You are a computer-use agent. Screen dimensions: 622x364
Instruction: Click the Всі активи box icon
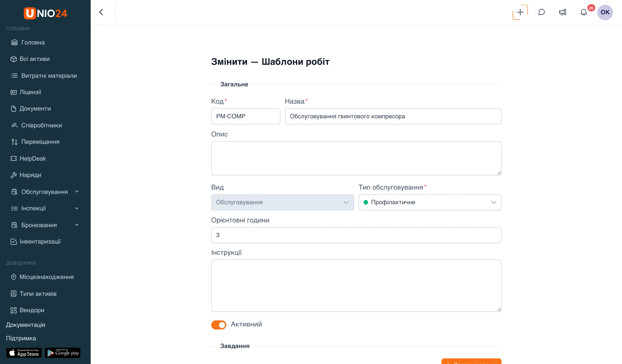coord(13,59)
